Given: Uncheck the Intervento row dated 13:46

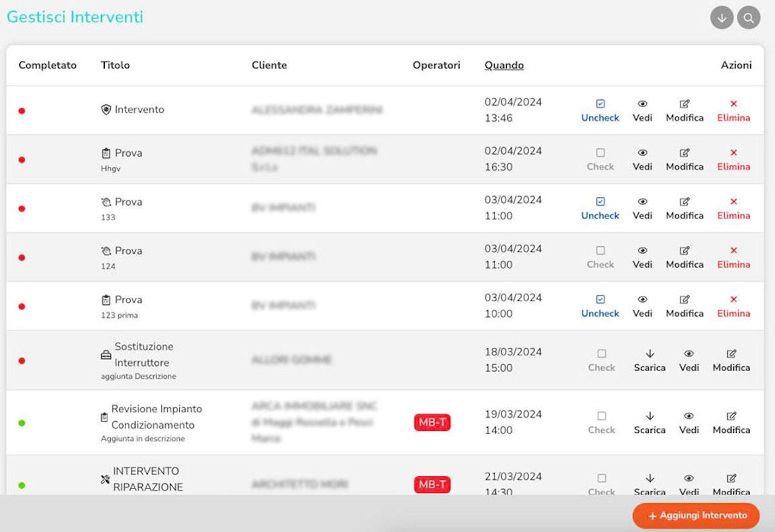Looking at the screenshot, I should (600, 111).
